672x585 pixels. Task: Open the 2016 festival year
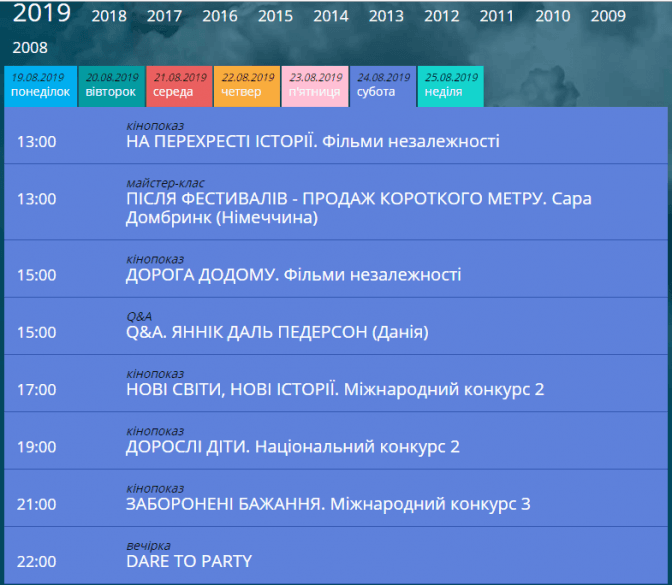point(220,16)
